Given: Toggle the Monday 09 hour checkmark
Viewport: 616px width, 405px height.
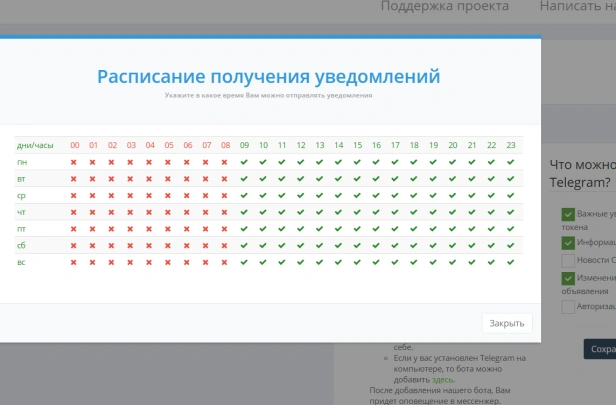Looking at the screenshot, I should tap(244, 162).
